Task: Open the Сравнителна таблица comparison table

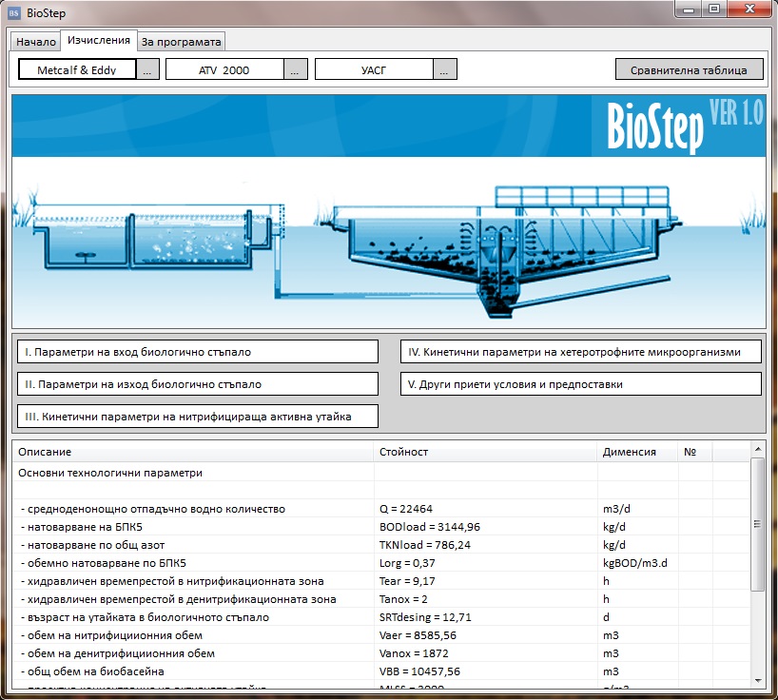Action: coord(689,70)
